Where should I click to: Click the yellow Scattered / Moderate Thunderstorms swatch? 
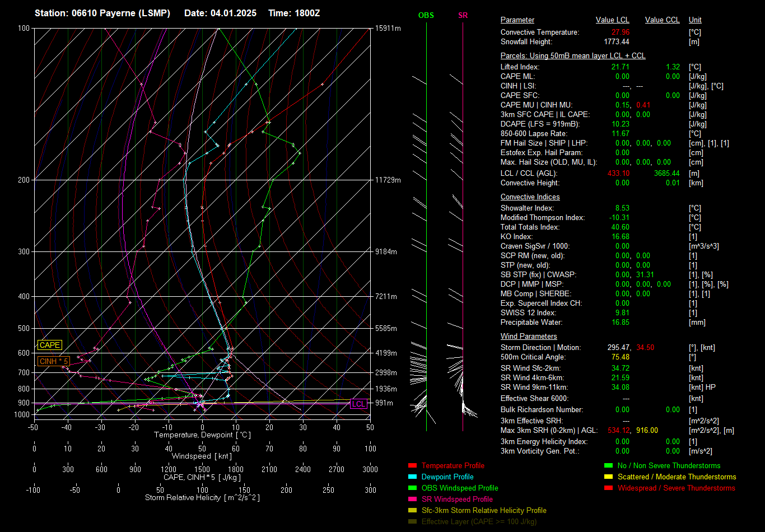pyautogui.click(x=609, y=477)
